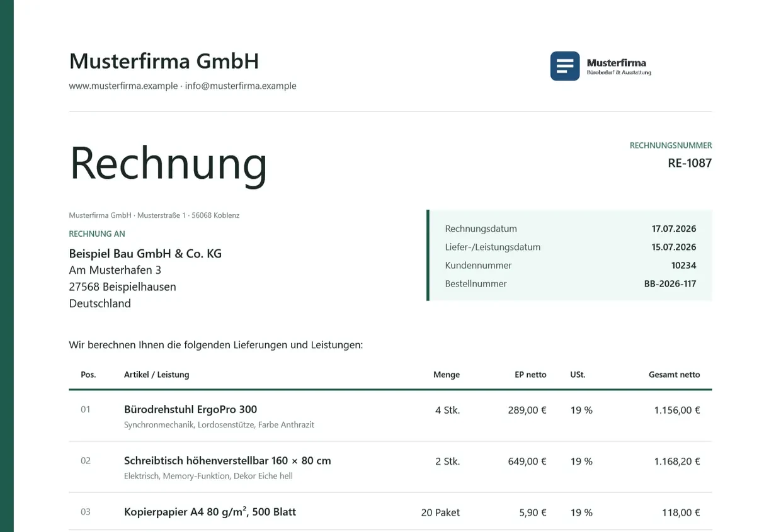Click the '19 %' tax rate in Bürodrehstuhl row
781x532 pixels.
(581, 410)
